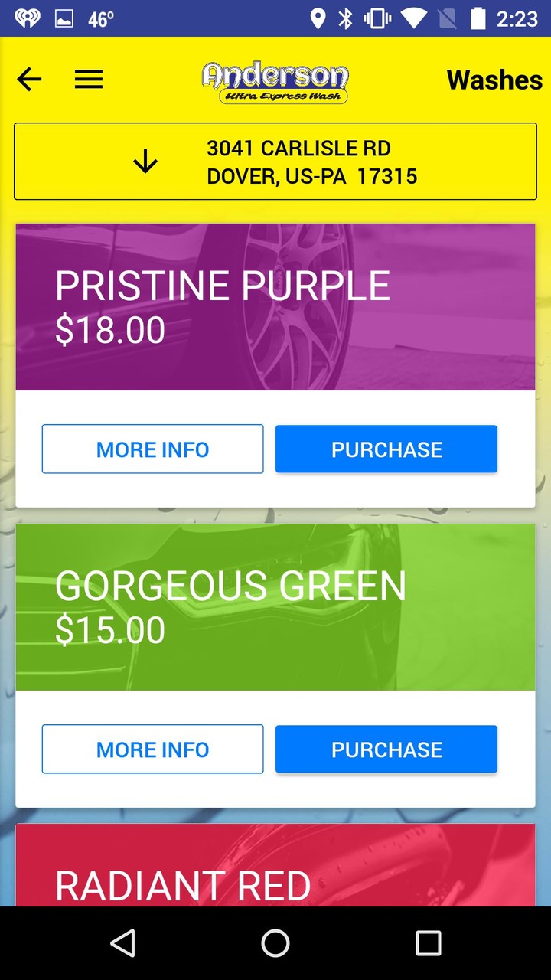Select the Gorgeous Green banner

(x=275, y=607)
